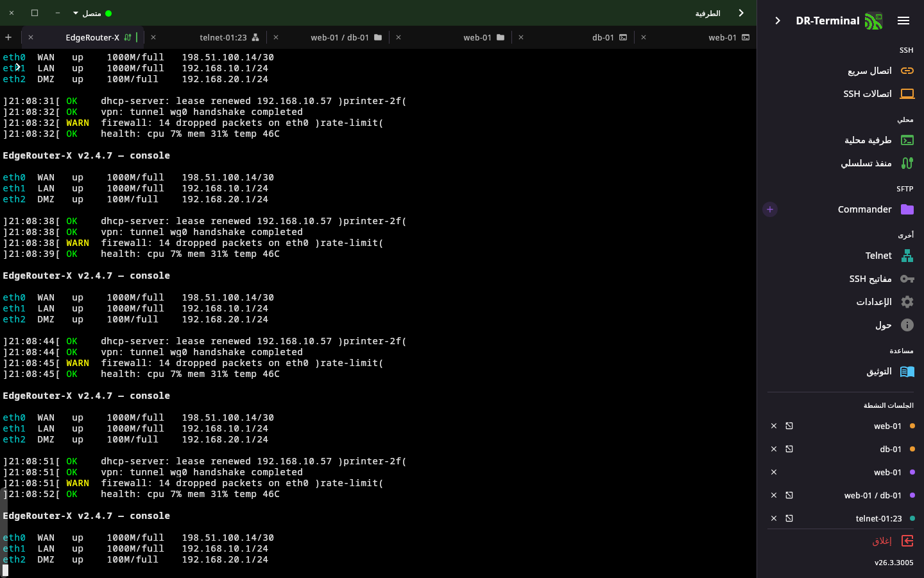This screenshot has height=578, width=924.
Task: Click the red exit (إغلاق) button
Action: point(893,541)
